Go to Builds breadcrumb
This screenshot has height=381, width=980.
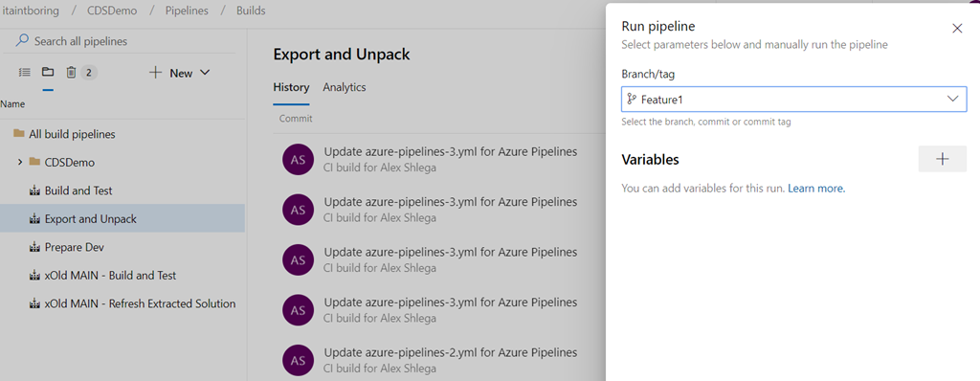point(251,11)
